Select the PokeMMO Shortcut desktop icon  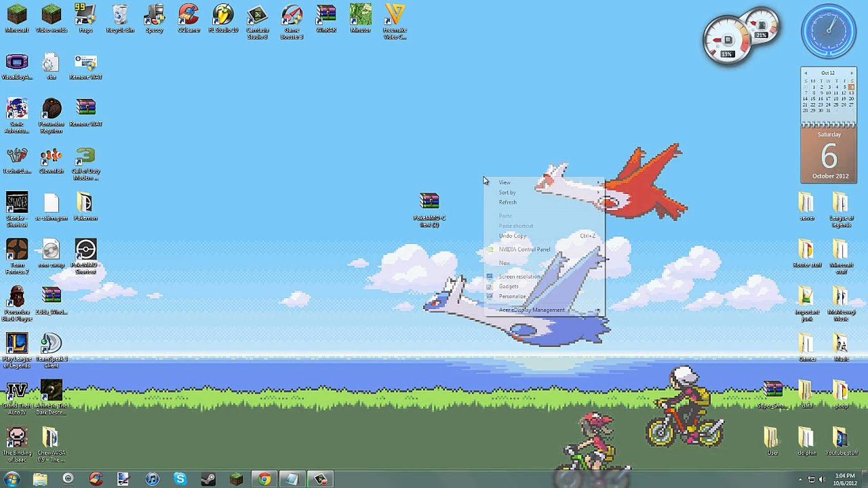pos(85,257)
